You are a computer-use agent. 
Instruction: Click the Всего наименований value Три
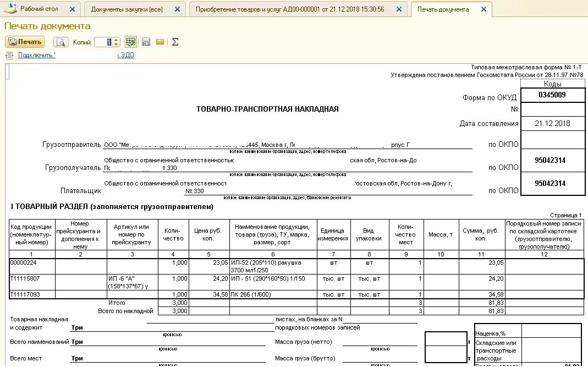tap(77, 342)
